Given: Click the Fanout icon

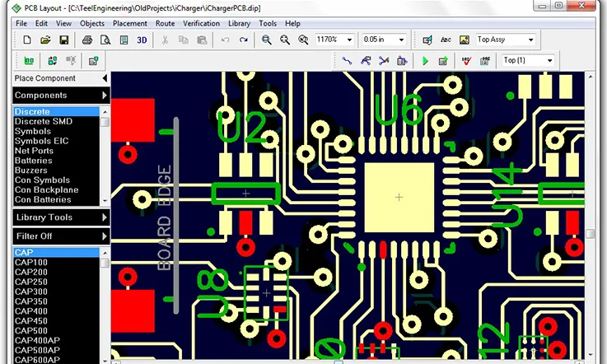Looking at the screenshot, I should pos(402,60).
